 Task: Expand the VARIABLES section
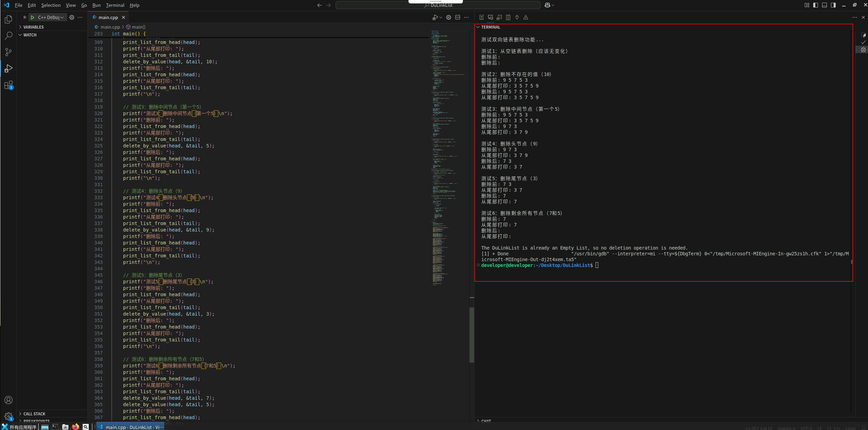point(33,27)
